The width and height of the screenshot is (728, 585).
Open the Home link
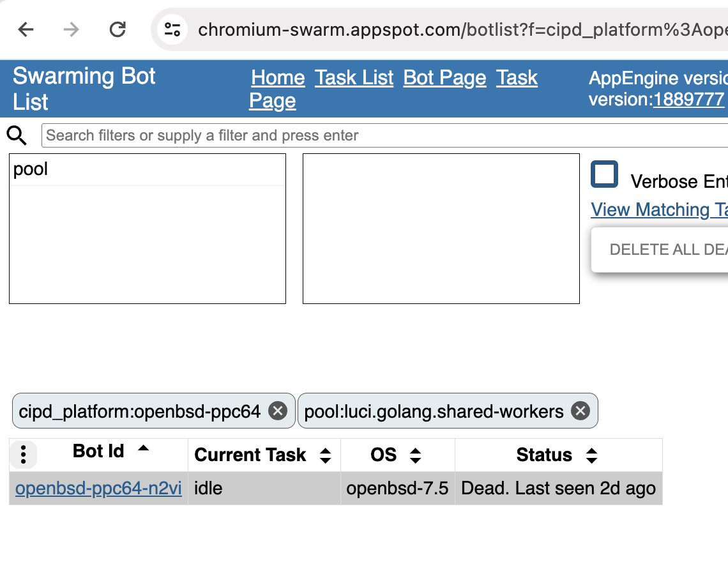click(278, 77)
